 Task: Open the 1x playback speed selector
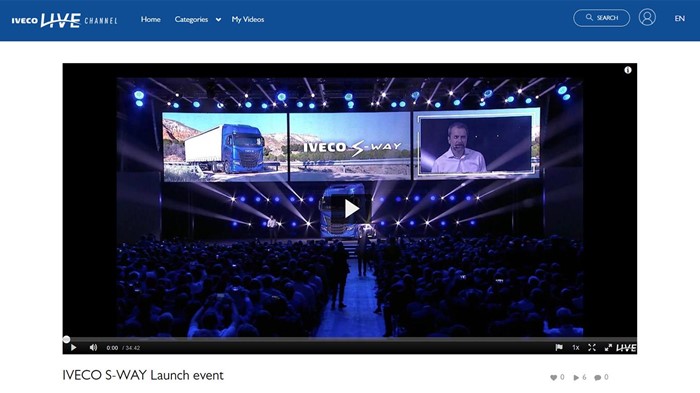(576, 347)
